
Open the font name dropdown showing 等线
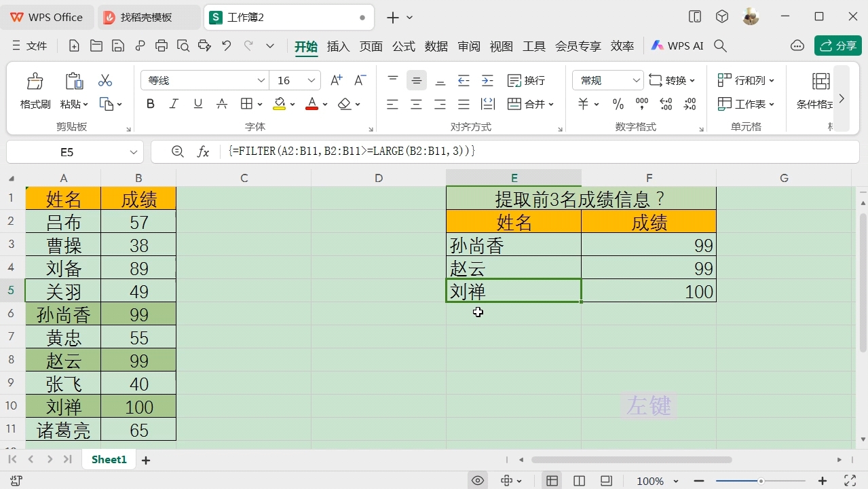coord(204,79)
